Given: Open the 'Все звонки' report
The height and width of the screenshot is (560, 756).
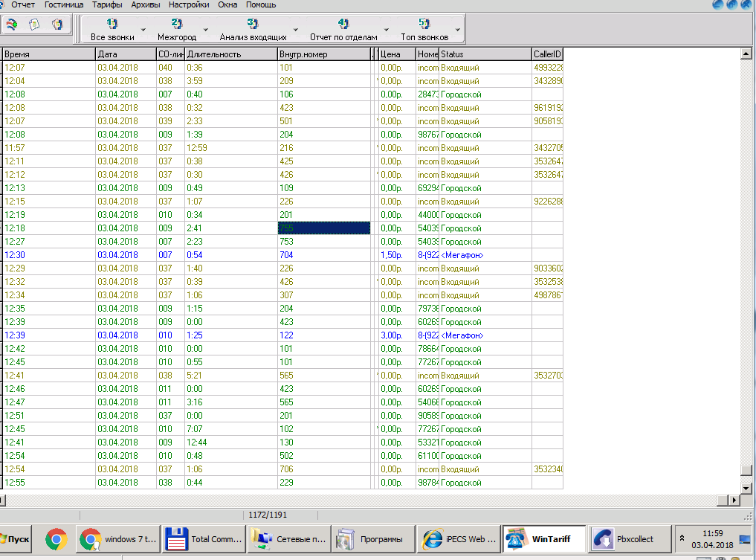Looking at the screenshot, I should tap(112, 30).
